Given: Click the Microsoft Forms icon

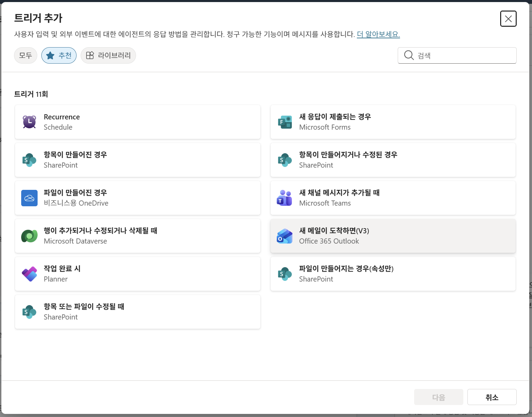Looking at the screenshot, I should (285, 122).
